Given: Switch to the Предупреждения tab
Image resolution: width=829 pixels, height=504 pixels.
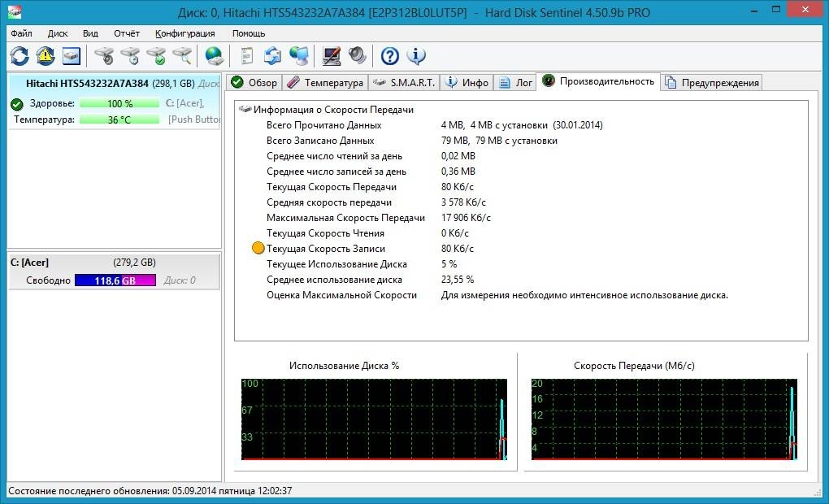Looking at the screenshot, I should pos(712,82).
